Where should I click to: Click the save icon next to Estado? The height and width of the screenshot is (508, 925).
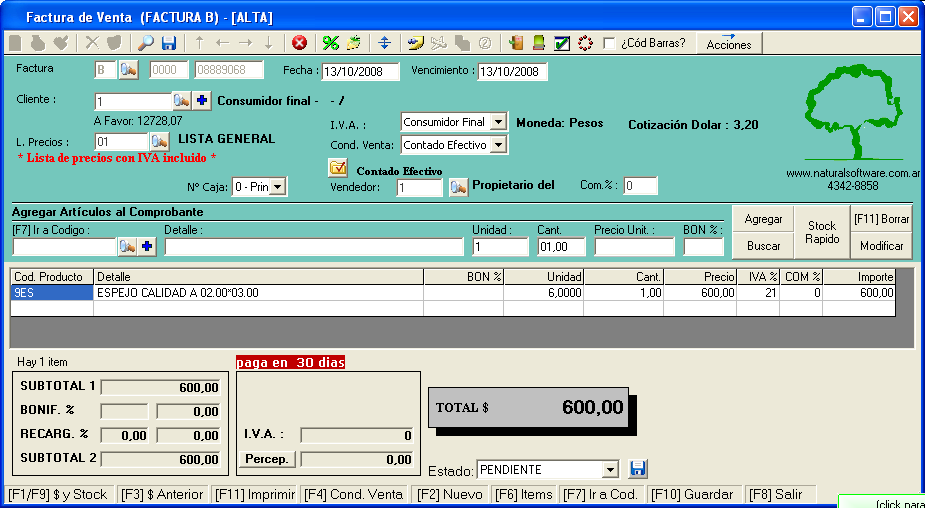click(638, 469)
